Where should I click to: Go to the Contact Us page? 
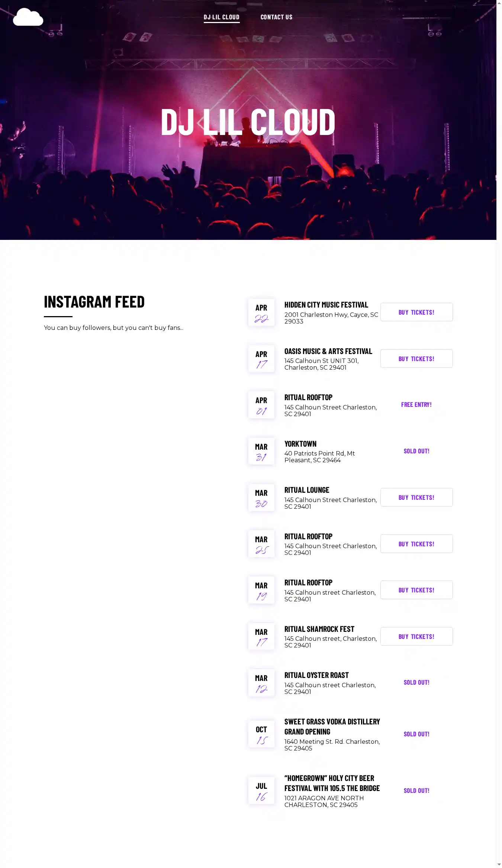pos(276,17)
